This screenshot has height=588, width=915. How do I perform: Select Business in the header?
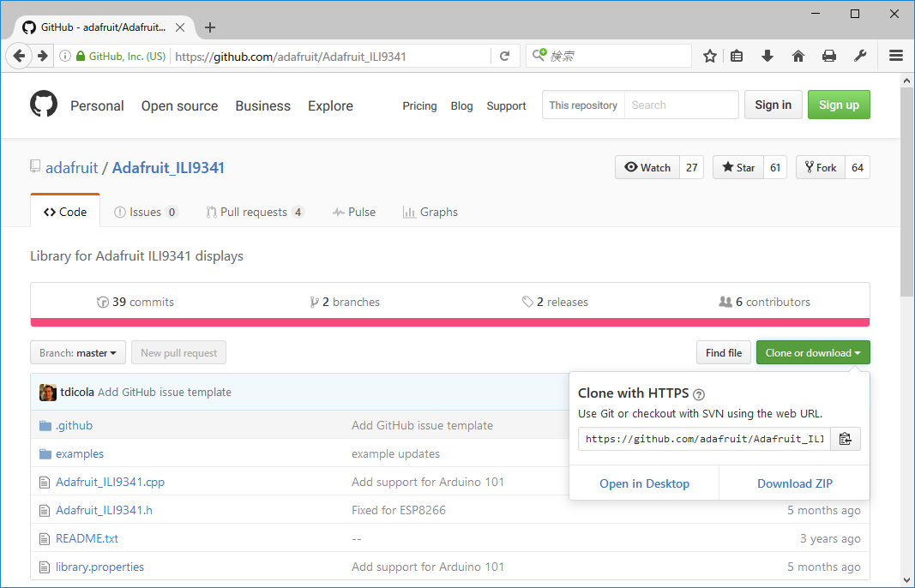click(x=262, y=105)
